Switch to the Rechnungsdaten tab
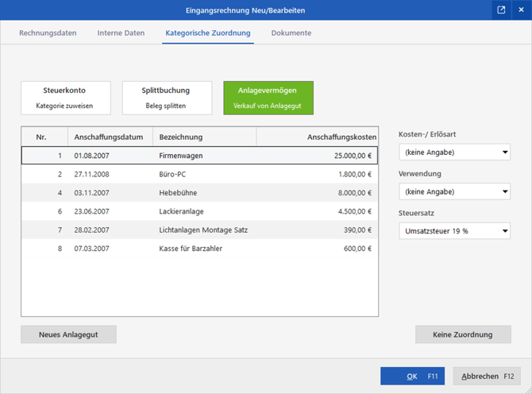 click(x=48, y=33)
